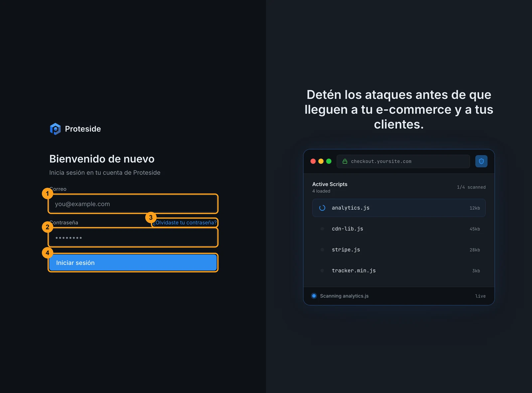Click the 45kb size of cdn-lib.js

coord(475,229)
